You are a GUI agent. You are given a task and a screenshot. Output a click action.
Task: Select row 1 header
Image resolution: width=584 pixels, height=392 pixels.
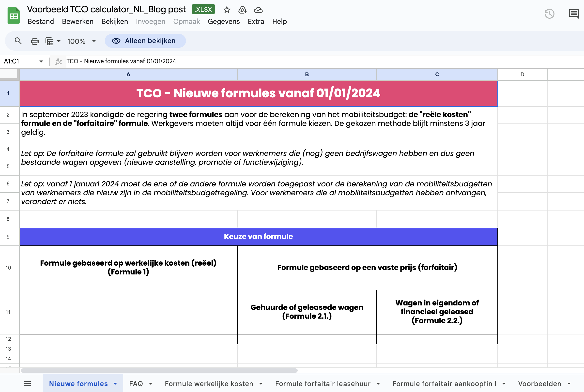(10, 93)
